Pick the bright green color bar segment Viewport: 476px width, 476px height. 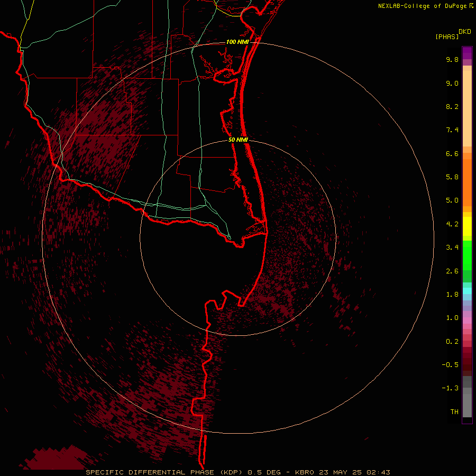(467, 255)
